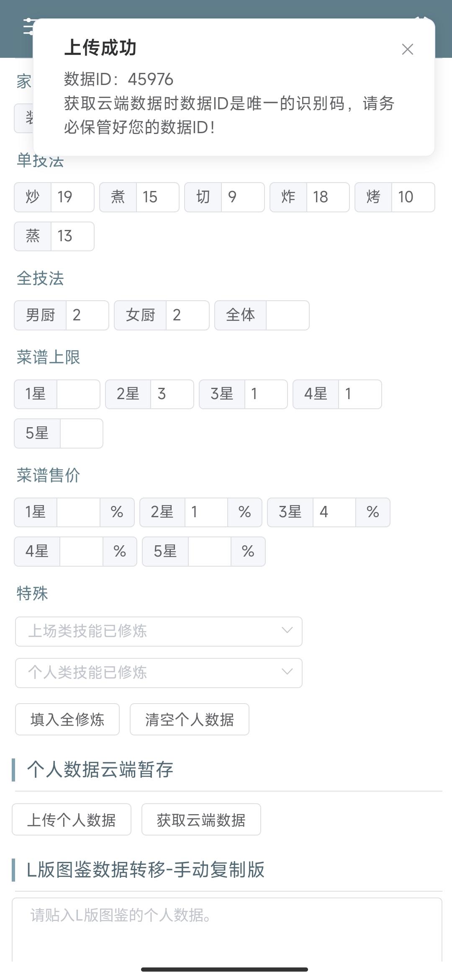Viewport: 452px width, 980px height.
Task: Click the 清空个人数据 button
Action: point(190,720)
